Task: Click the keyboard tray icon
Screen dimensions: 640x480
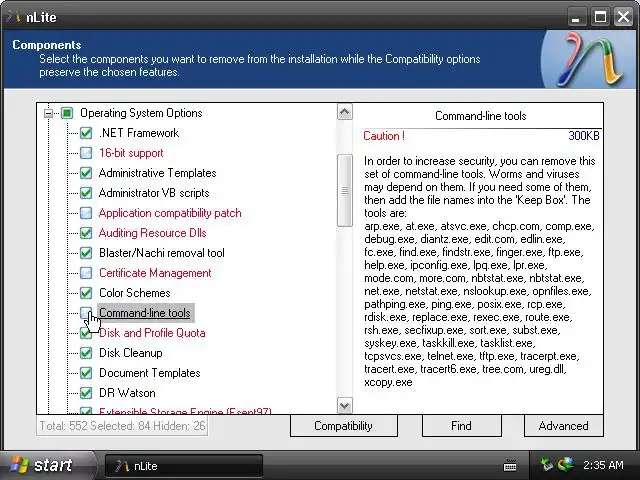Action: [x=510, y=465]
